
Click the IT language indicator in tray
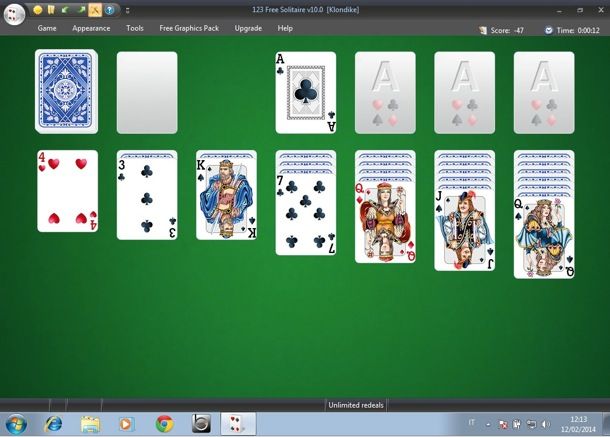[x=472, y=422]
